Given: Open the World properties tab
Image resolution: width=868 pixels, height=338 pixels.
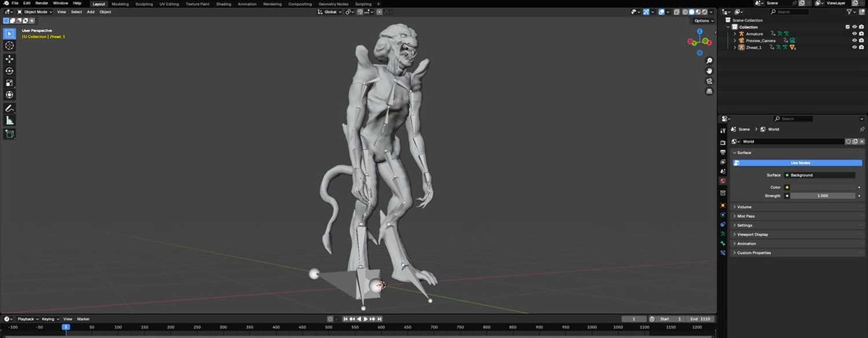Looking at the screenshot, I should click(723, 181).
